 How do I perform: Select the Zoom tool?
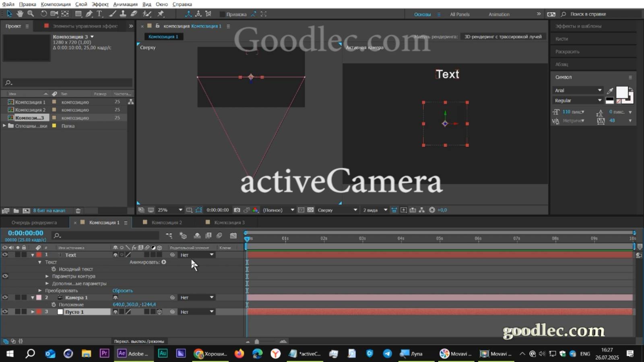tap(31, 14)
